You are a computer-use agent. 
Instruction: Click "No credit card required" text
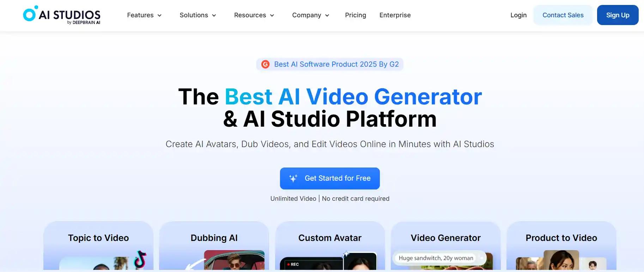356,199
